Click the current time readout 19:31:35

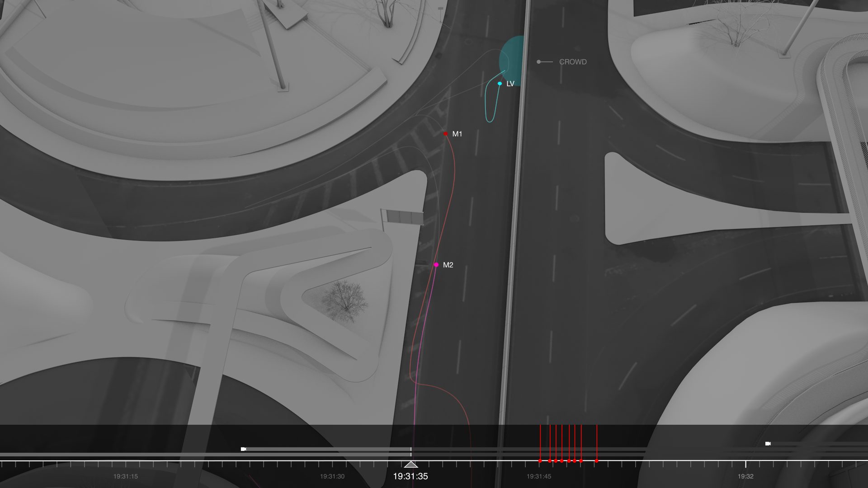pyautogui.click(x=410, y=476)
